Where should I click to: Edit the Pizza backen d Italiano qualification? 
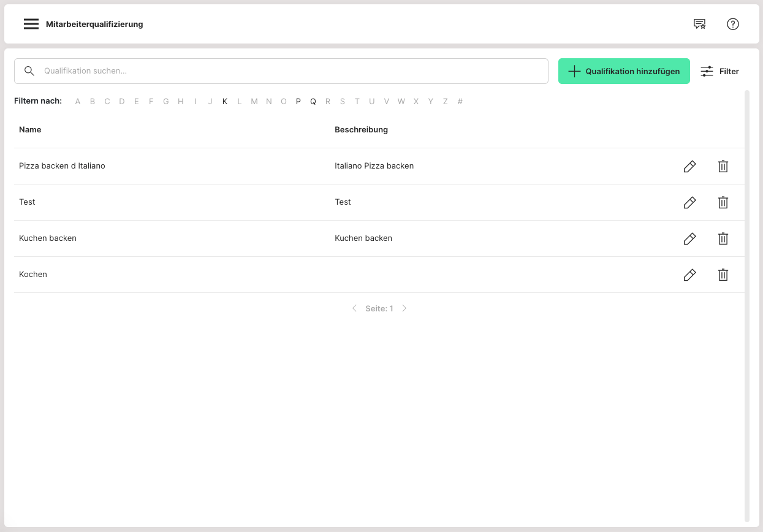(x=689, y=166)
